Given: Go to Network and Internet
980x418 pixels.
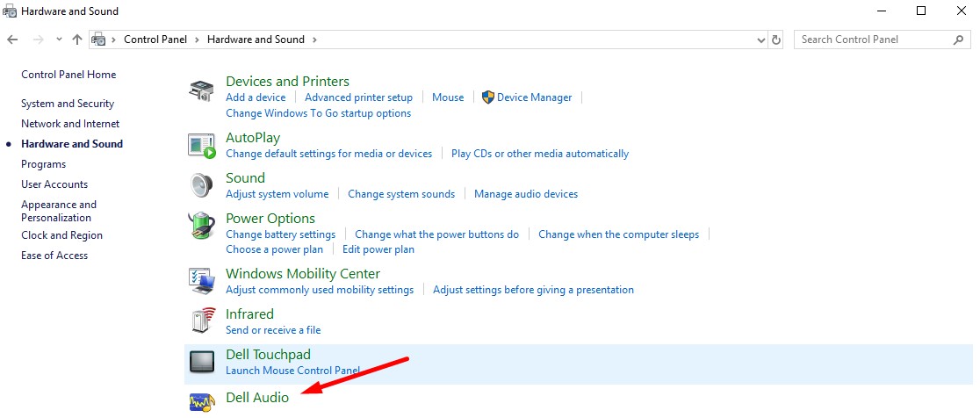Looking at the screenshot, I should coord(70,124).
